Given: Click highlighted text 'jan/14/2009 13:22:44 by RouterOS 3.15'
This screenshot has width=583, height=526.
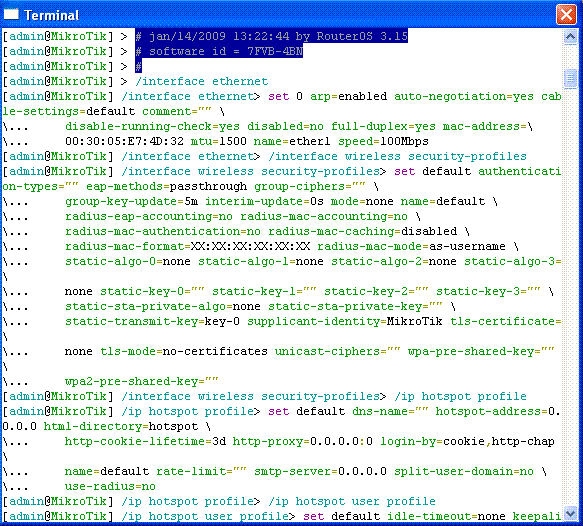Looking at the screenshot, I should point(278,36).
